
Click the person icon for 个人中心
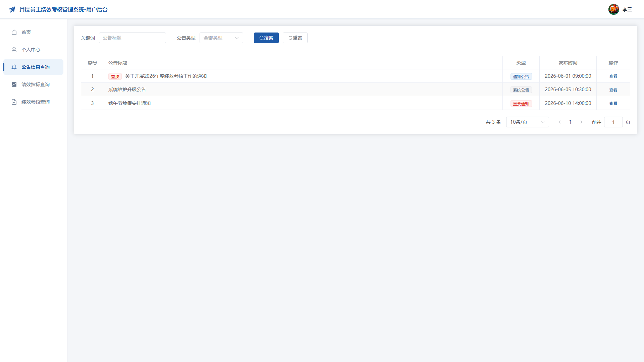(x=14, y=50)
